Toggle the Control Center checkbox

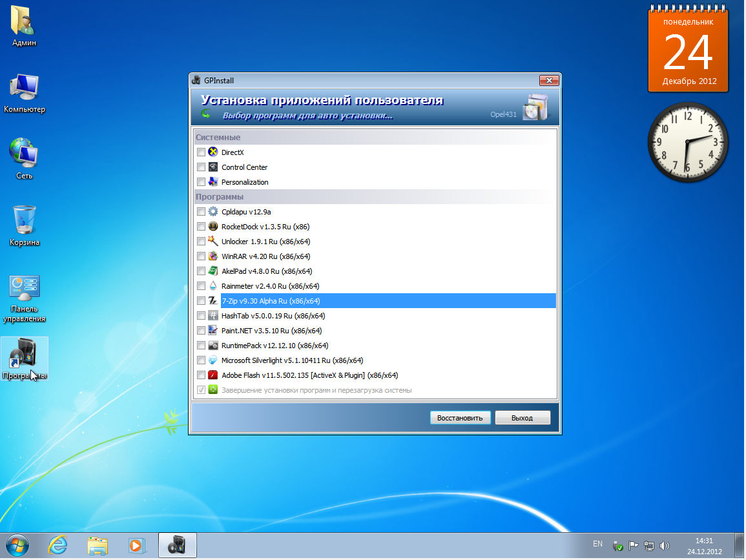[201, 167]
